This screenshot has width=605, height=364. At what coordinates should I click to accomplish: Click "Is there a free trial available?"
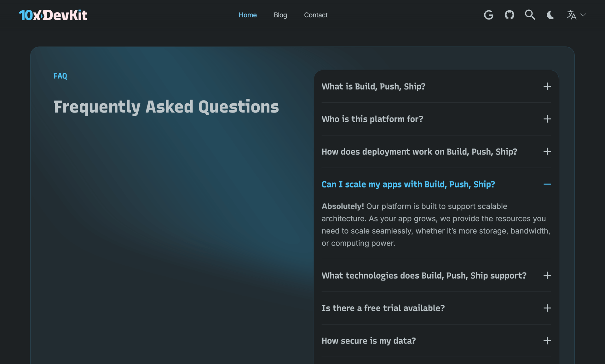click(383, 308)
